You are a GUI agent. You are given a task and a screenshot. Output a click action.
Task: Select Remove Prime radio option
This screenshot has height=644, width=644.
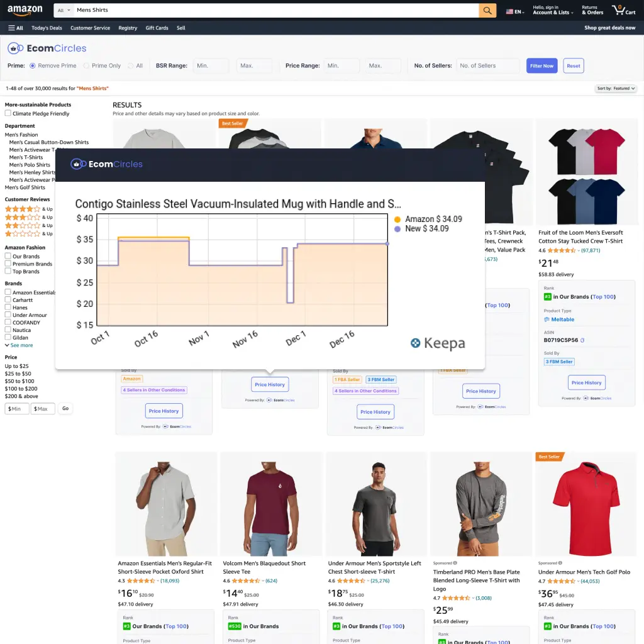pyautogui.click(x=33, y=65)
